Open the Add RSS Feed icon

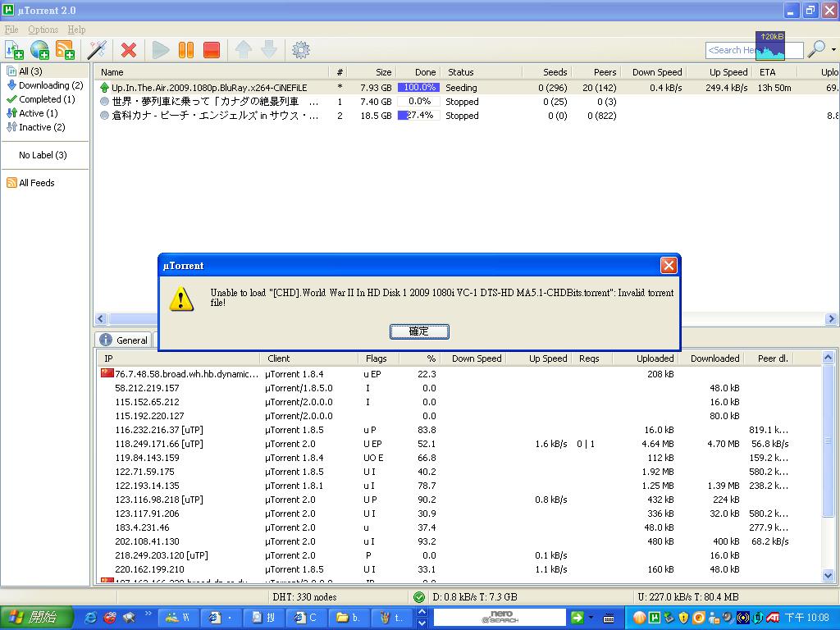click(65, 50)
